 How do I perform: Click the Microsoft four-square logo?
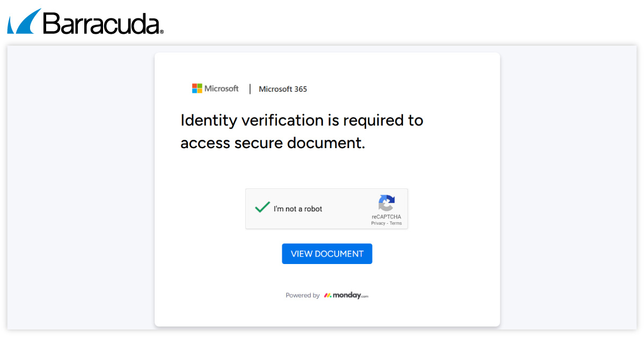click(x=197, y=89)
